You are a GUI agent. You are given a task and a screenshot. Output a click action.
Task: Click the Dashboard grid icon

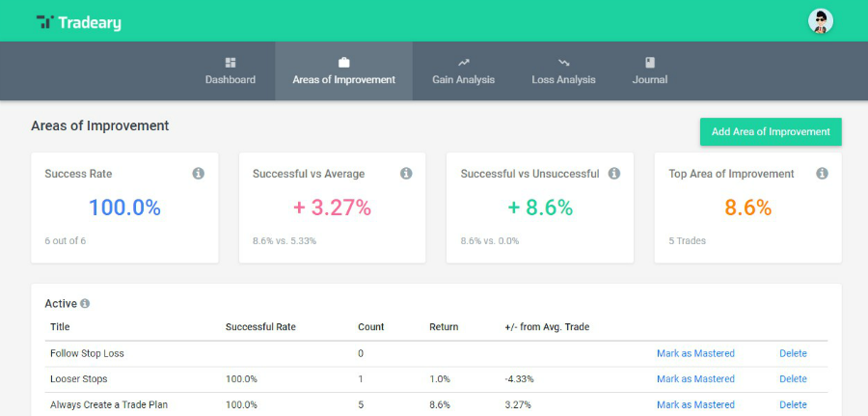click(x=231, y=63)
